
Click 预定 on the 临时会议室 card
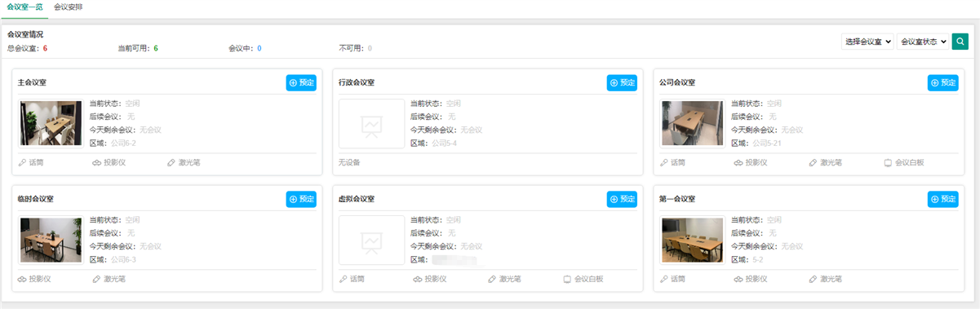[301, 199]
